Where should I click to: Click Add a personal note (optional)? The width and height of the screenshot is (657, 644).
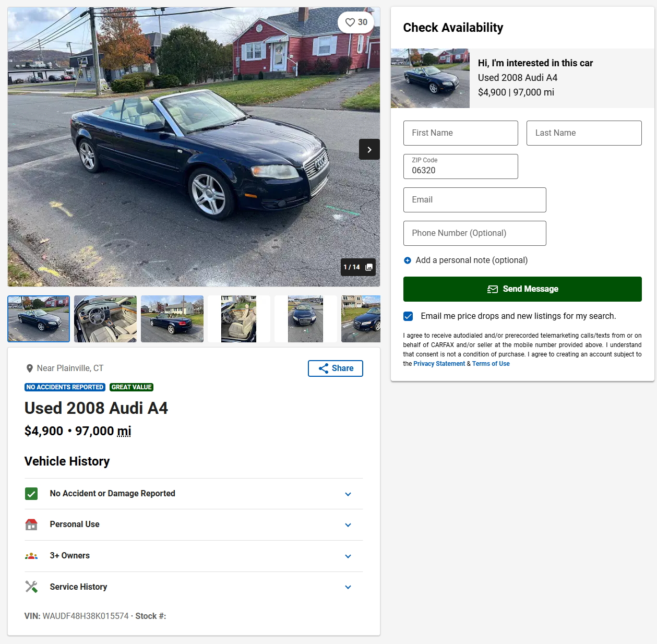pos(472,260)
